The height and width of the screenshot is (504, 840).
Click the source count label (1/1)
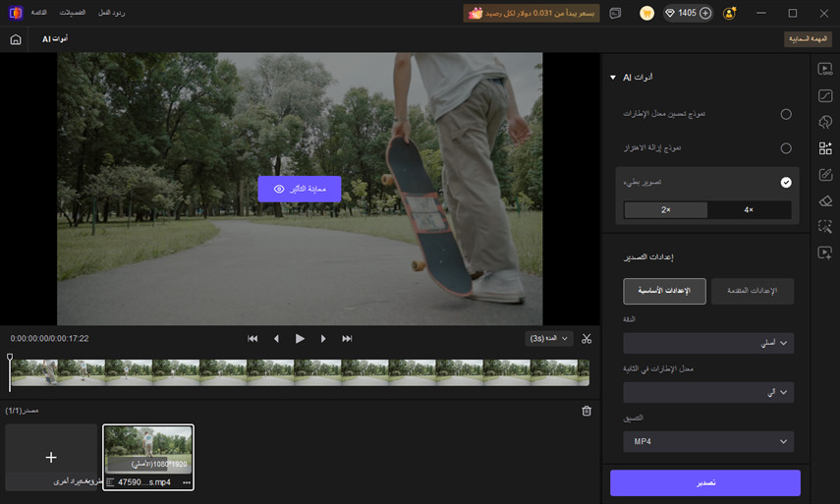(x=22, y=411)
